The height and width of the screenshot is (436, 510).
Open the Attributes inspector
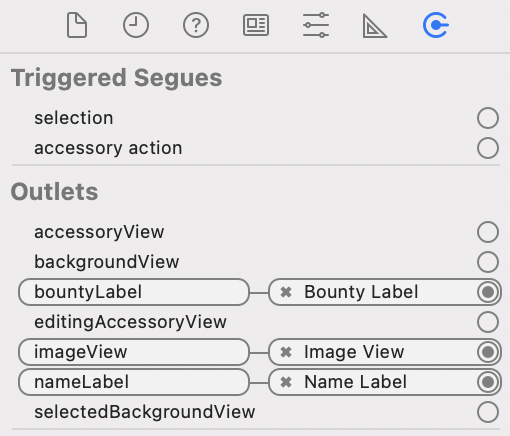tap(316, 25)
